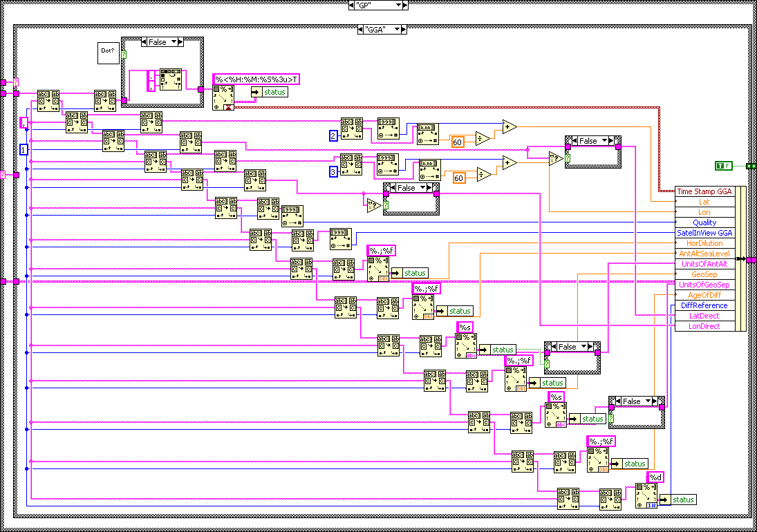Select the GeoSep bundle element
Viewport: 757px width, 532px height.
pos(704,274)
